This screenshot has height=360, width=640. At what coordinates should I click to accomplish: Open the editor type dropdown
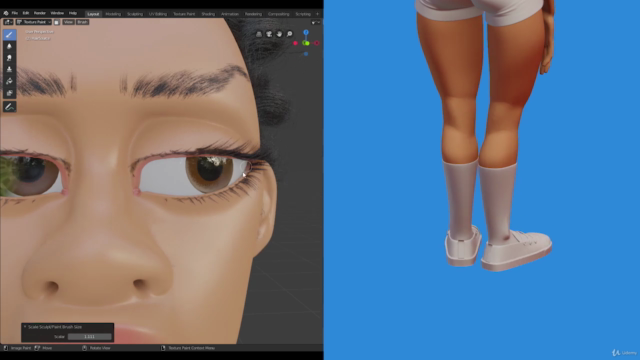pyautogui.click(x=8, y=22)
